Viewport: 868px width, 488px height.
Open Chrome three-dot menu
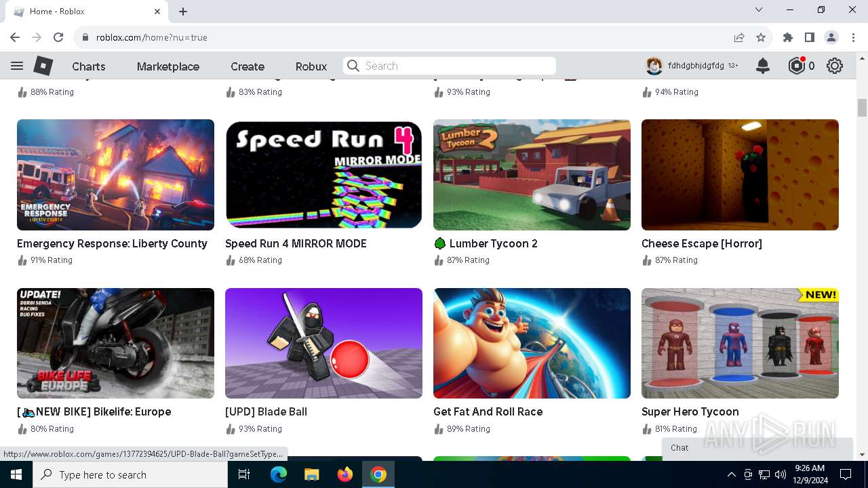(853, 37)
